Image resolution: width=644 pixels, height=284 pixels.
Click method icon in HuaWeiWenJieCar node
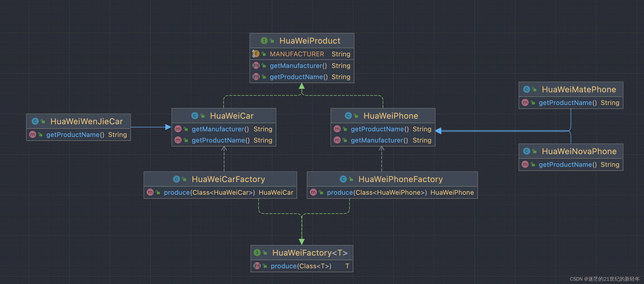(33, 134)
